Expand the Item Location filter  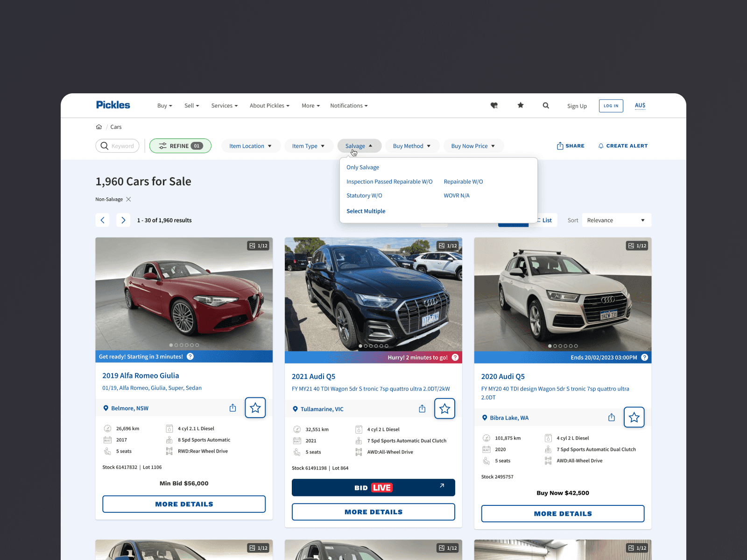pos(251,146)
